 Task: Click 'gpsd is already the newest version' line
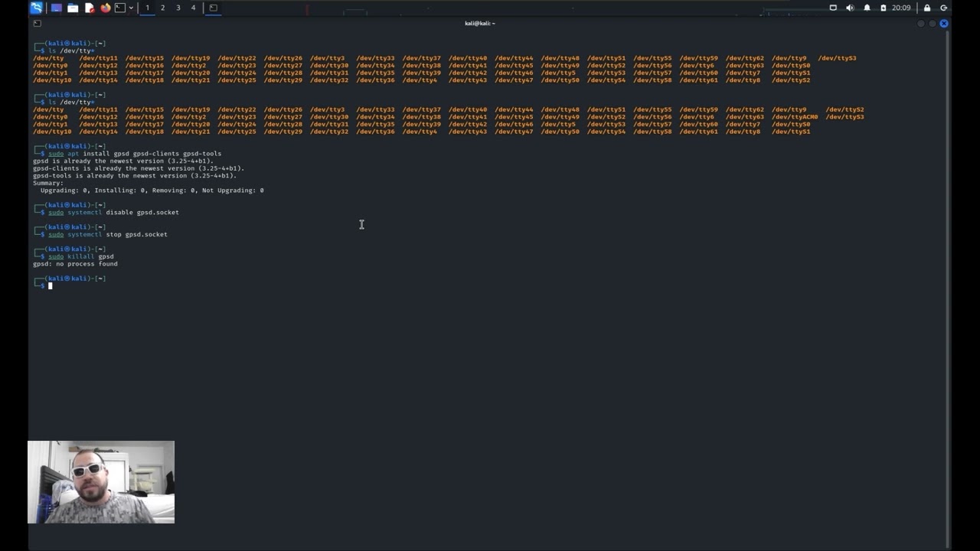click(x=123, y=161)
